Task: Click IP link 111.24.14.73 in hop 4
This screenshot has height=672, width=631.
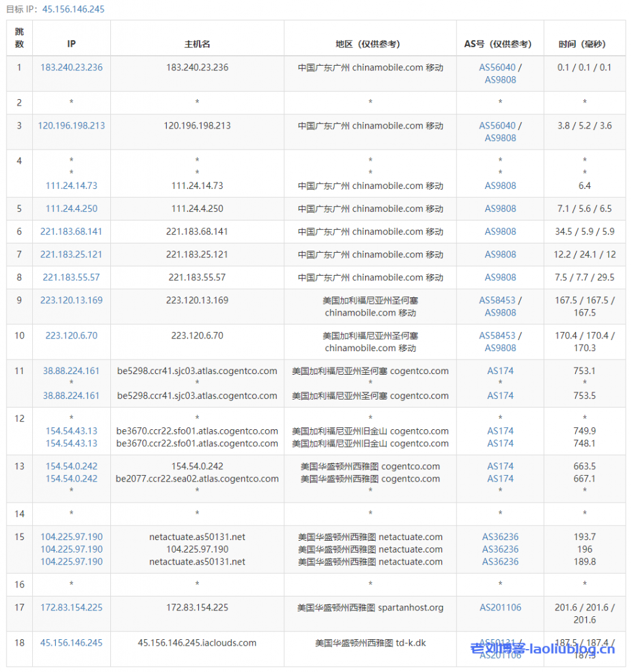Action: click(71, 186)
